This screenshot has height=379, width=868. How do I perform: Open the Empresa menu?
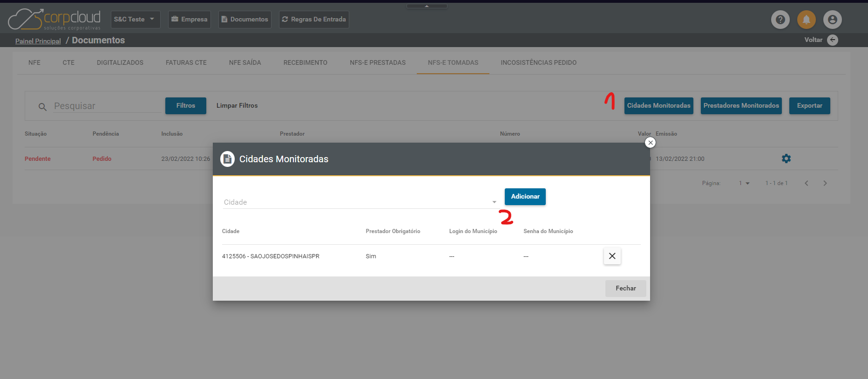190,20
